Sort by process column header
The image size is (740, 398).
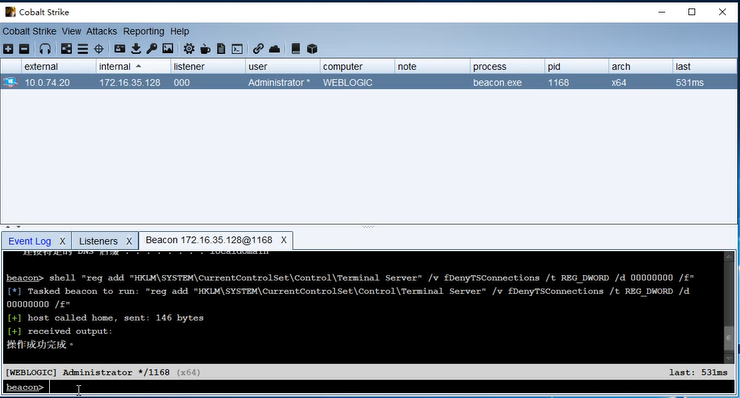(x=507, y=67)
